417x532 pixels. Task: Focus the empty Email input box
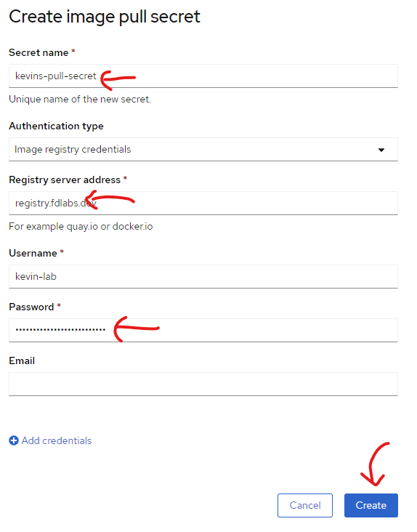203,384
